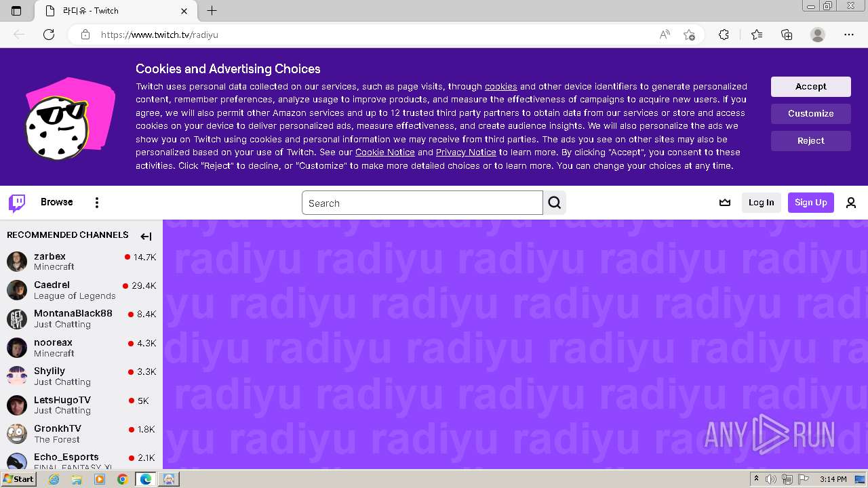868x488 pixels.
Task: Open volume speaker tray icon
Action: click(x=771, y=479)
